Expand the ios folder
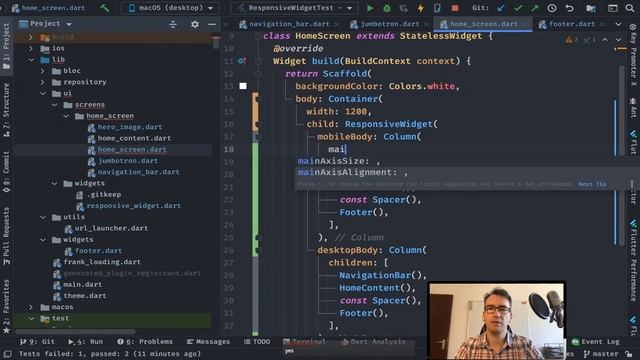This screenshot has width=640, height=360. pos(31,48)
